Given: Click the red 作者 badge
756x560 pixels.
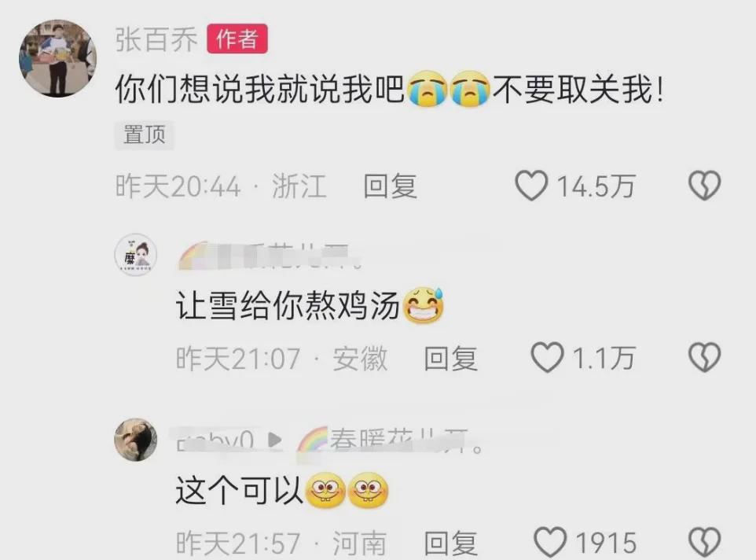Looking at the screenshot, I should (237, 39).
